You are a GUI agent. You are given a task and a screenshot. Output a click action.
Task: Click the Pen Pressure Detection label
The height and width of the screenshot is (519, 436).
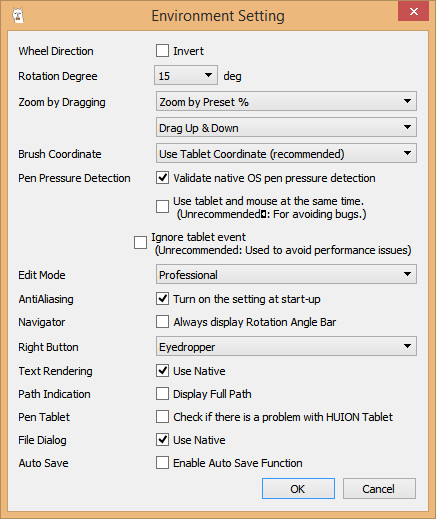click(74, 178)
